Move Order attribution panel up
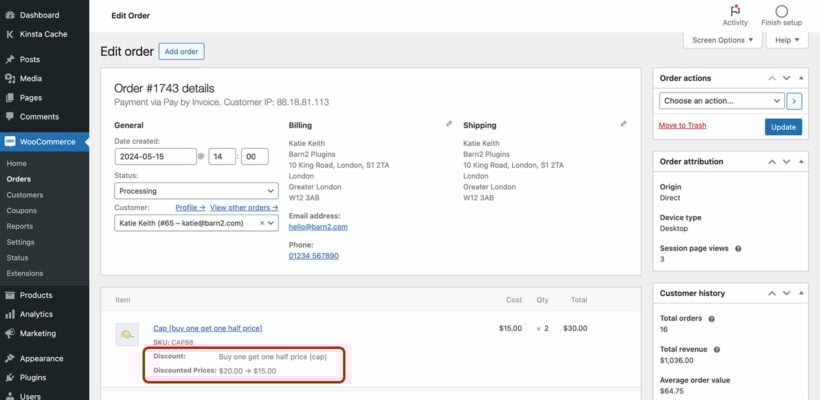Screen dimensions: 820x400 click(x=772, y=162)
